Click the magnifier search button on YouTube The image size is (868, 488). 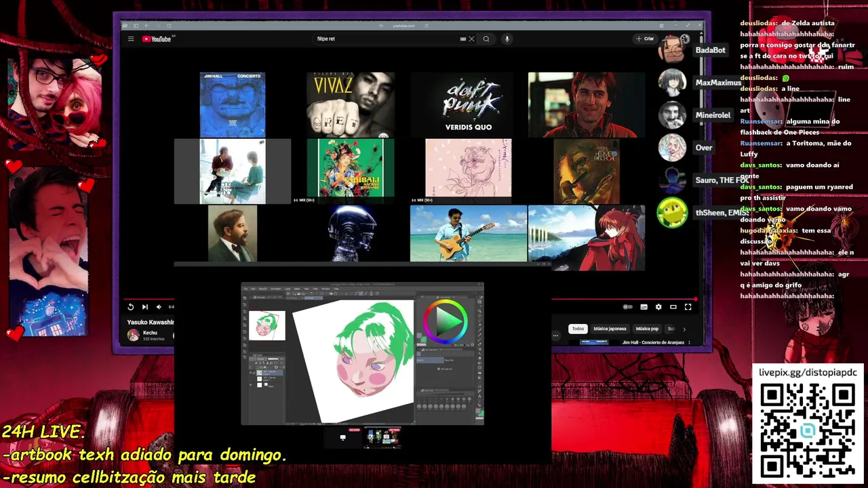(486, 39)
